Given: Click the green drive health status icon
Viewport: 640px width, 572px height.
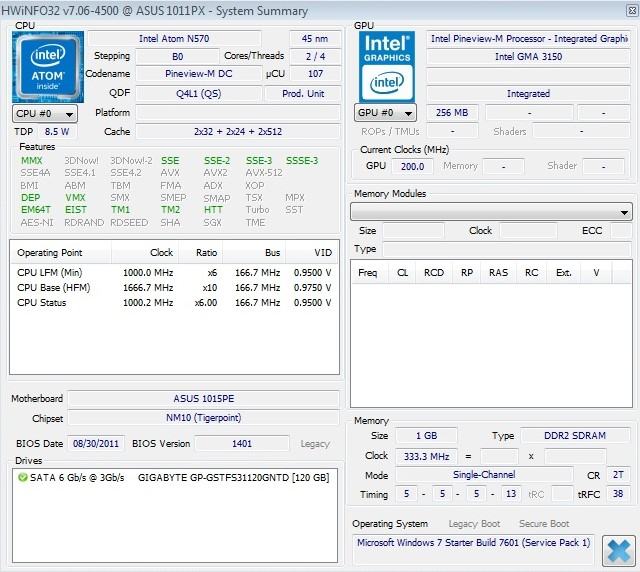Looking at the screenshot, I should point(23,477).
